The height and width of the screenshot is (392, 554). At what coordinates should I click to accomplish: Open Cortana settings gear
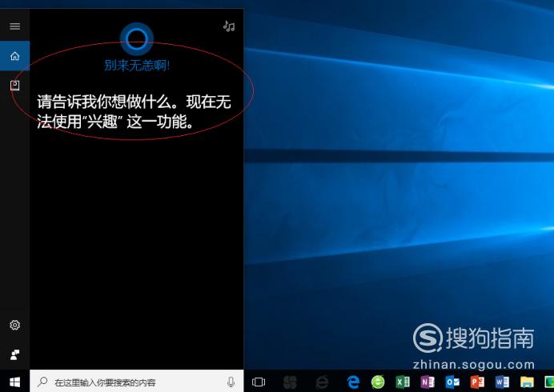[15, 325]
